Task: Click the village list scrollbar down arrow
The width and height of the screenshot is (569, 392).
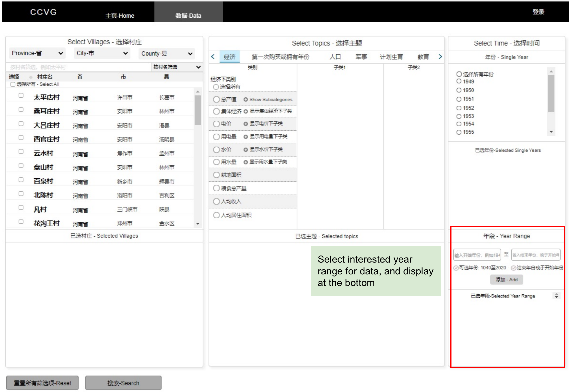Action: tap(198, 224)
